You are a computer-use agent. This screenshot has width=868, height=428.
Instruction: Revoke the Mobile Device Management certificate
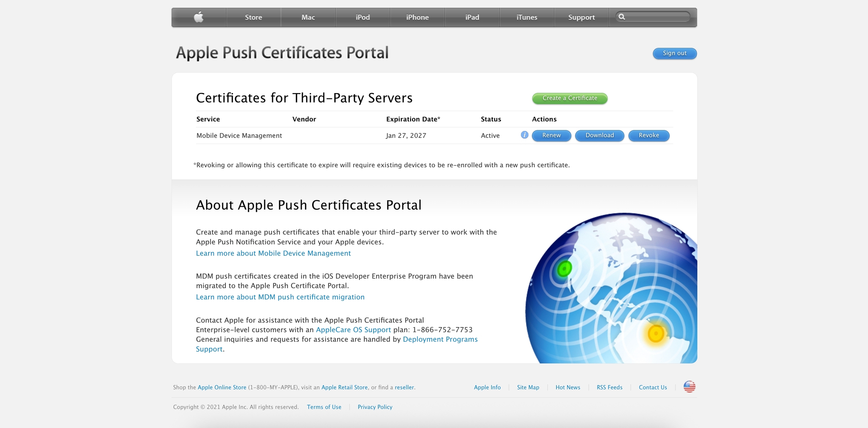[x=648, y=135]
